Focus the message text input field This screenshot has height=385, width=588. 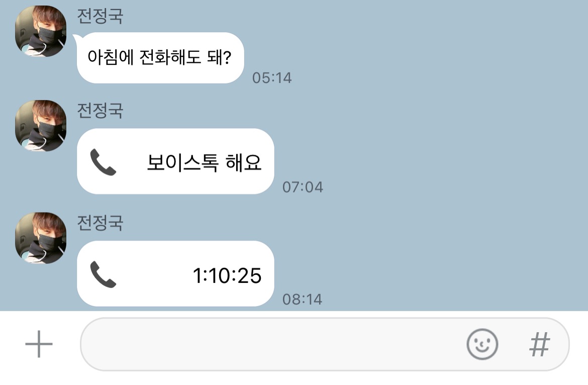tap(325, 344)
